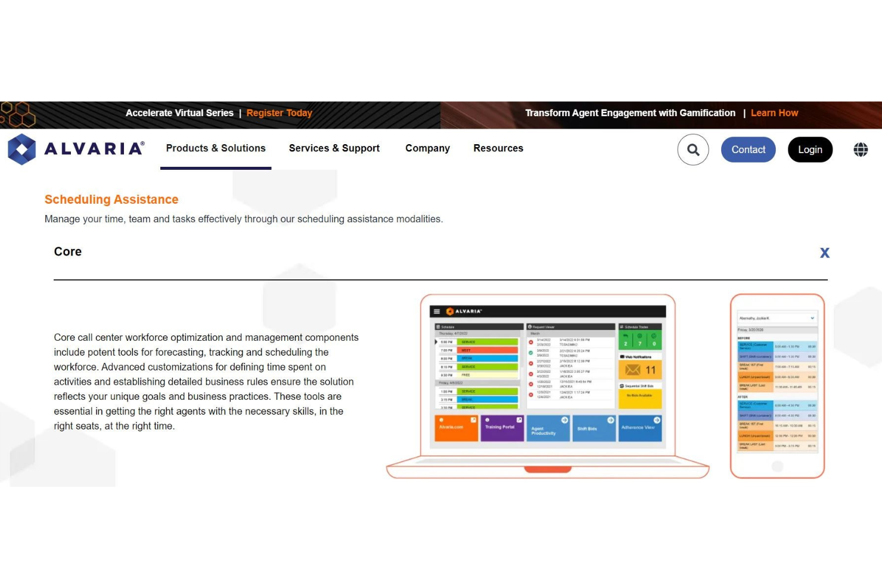
Task: Open Agent Productivity with its arrow icon
Action: (564, 421)
